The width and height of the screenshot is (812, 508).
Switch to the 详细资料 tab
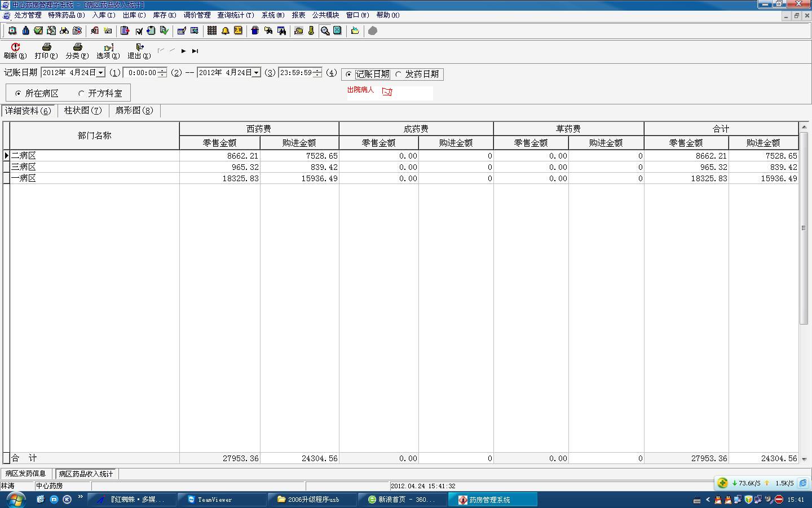click(x=28, y=111)
